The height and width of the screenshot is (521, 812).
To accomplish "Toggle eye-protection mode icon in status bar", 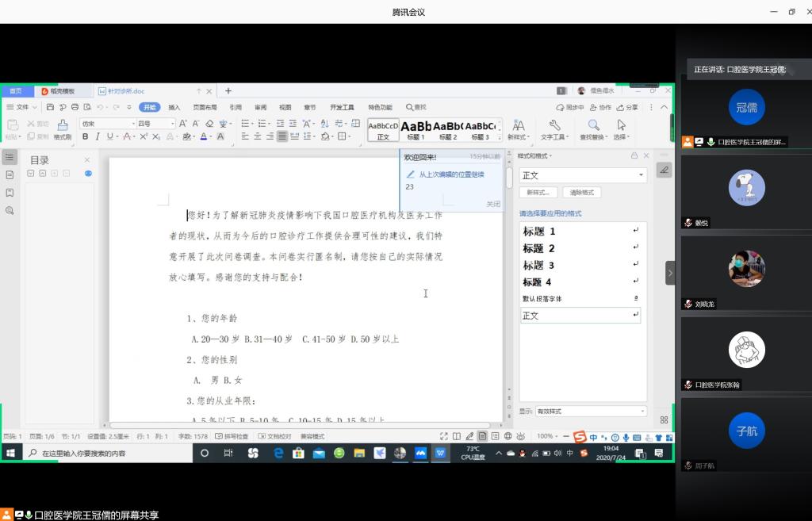I will (521, 437).
